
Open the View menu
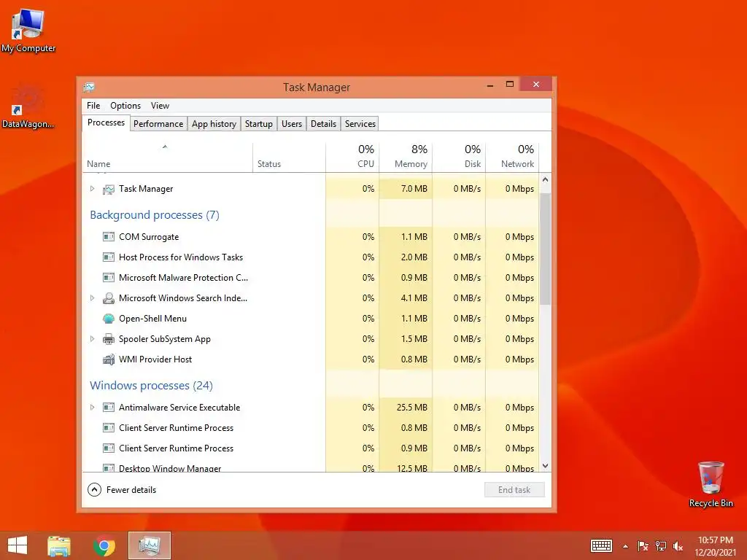coord(160,106)
